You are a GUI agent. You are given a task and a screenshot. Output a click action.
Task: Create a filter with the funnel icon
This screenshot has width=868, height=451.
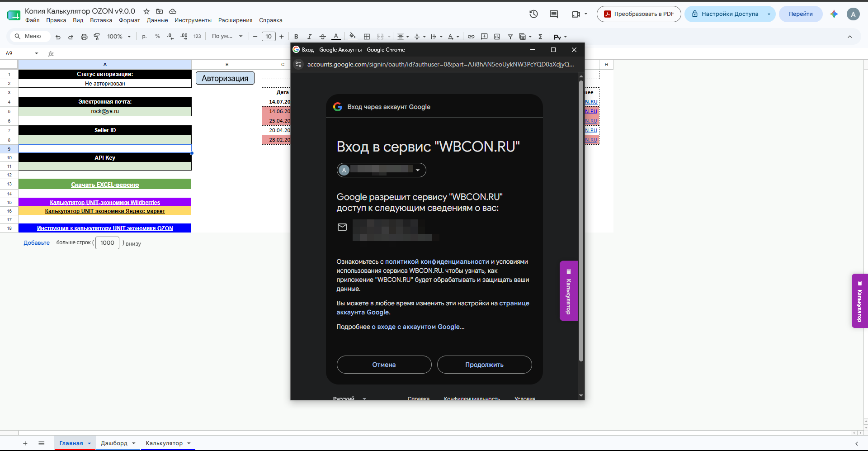[510, 37]
